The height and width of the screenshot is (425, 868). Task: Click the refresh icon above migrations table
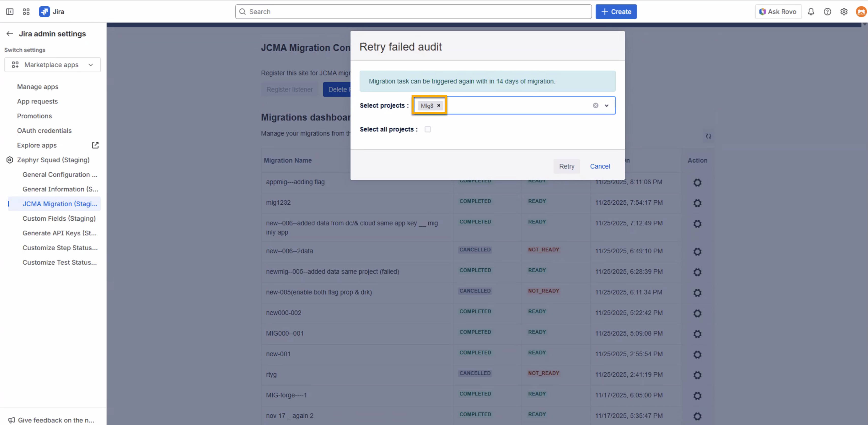pos(709,136)
